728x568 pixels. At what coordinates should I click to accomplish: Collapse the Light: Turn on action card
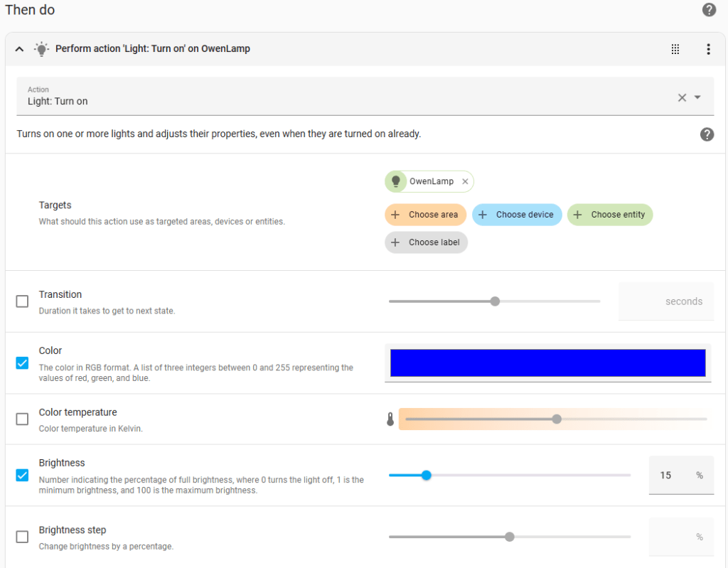tap(19, 49)
